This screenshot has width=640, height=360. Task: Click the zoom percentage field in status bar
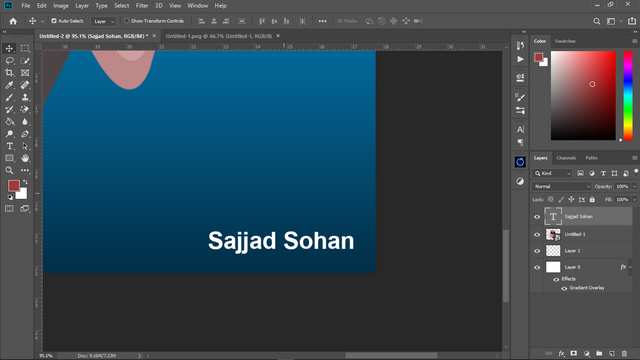pyautogui.click(x=46, y=356)
